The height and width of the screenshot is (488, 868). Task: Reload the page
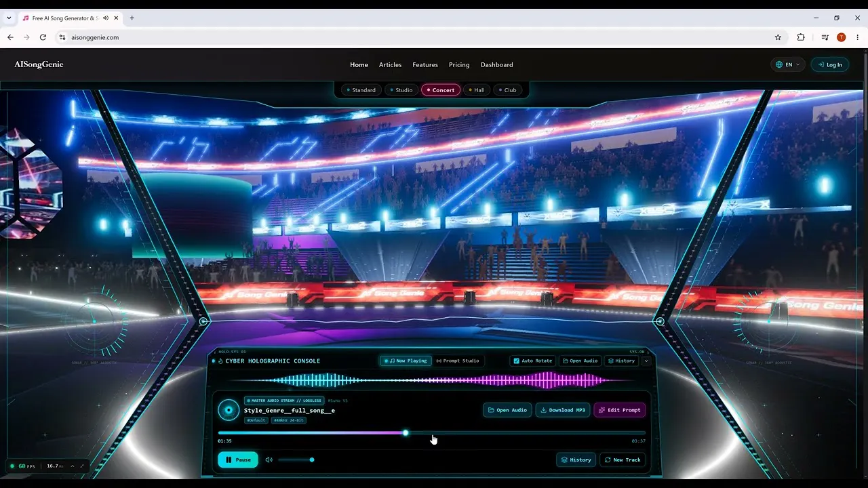[x=43, y=37]
